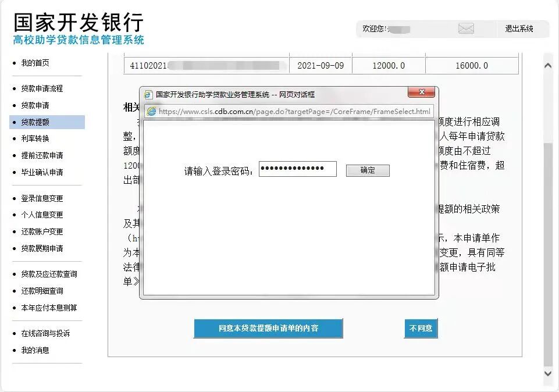This screenshot has height=392, width=559.
Task: Click the password input field
Action: [298, 169]
